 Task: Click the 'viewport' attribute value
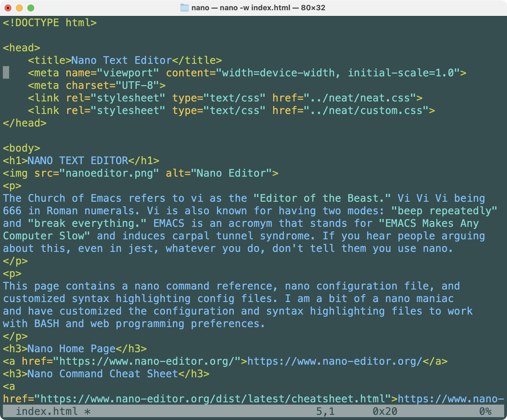(x=128, y=73)
